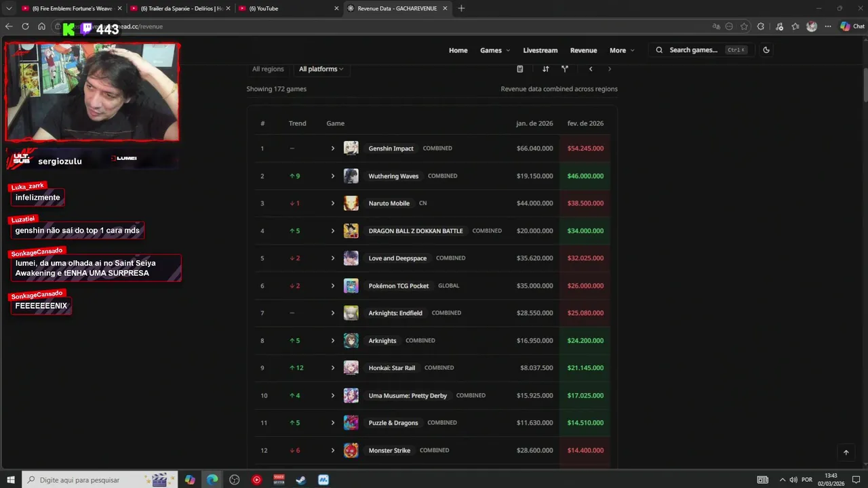Screen dimensions: 868x488
Task: Open More menu dropdown
Action: 622,50
